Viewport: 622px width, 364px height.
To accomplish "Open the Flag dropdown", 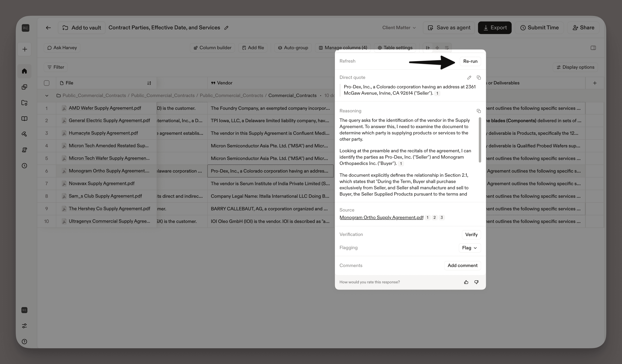I will [x=470, y=248].
